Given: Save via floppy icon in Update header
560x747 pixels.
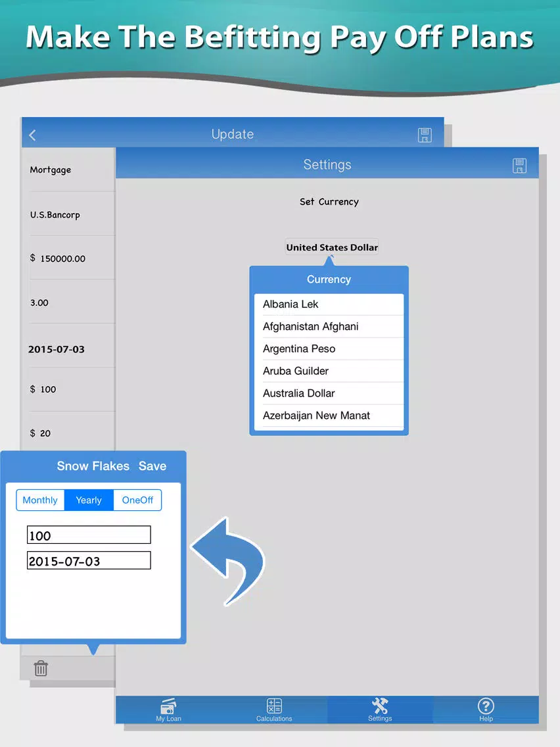Looking at the screenshot, I should pyautogui.click(x=425, y=135).
